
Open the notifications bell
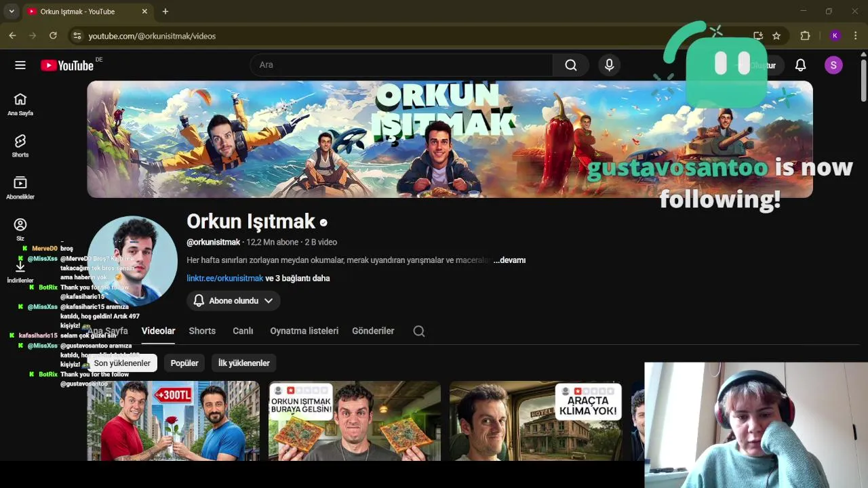tap(801, 65)
